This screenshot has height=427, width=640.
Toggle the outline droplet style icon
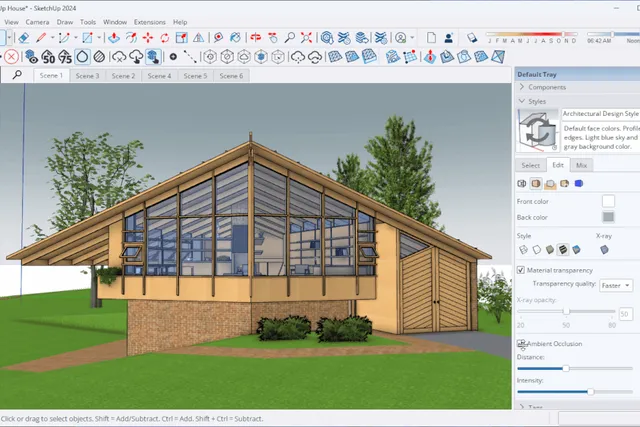point(82,57)
